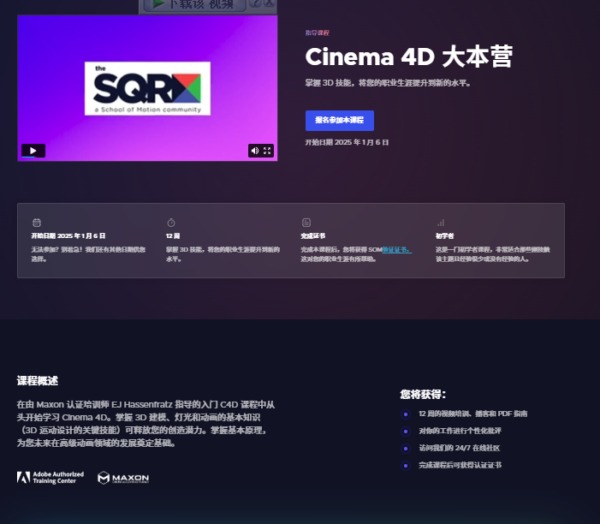Image resolution: width=600 pixels, height=524 pixels.
Task: Click the calendar icon above 开始日期
Action: tap(37, 222)
